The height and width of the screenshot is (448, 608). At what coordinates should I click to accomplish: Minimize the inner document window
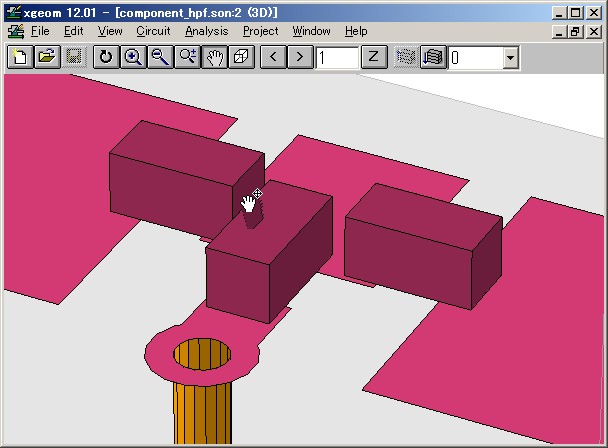tap(558, 31)
